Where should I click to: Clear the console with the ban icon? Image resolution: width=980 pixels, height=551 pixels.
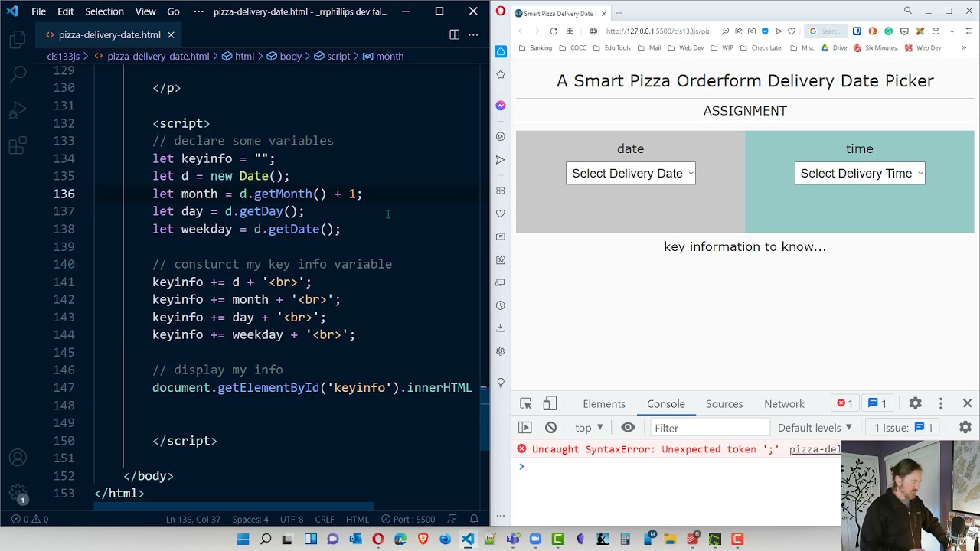(x=550, y=428)
